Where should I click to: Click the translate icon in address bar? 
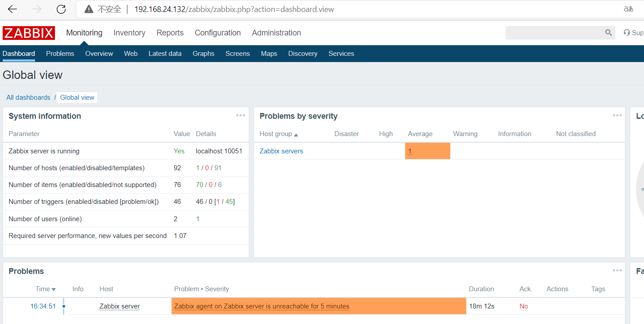628,9
